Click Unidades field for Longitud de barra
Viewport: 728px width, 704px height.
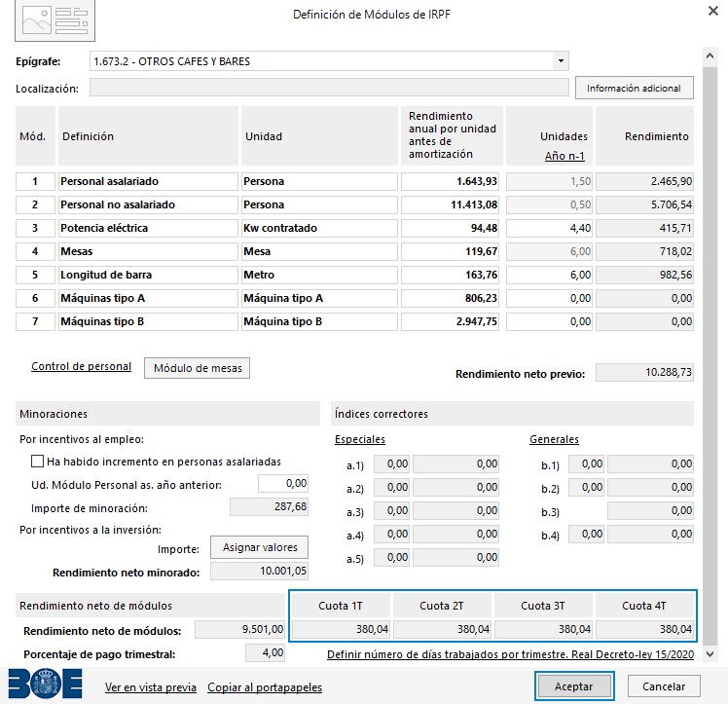(x=549, y=275)
